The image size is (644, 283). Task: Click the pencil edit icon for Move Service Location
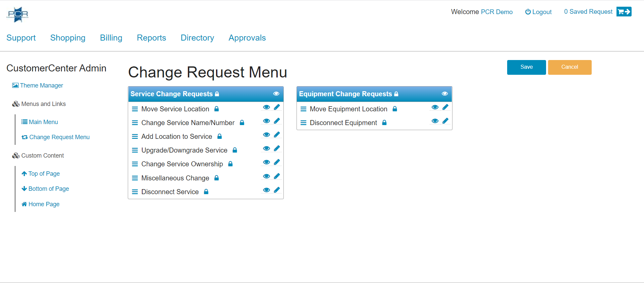[x=277, y=107]
